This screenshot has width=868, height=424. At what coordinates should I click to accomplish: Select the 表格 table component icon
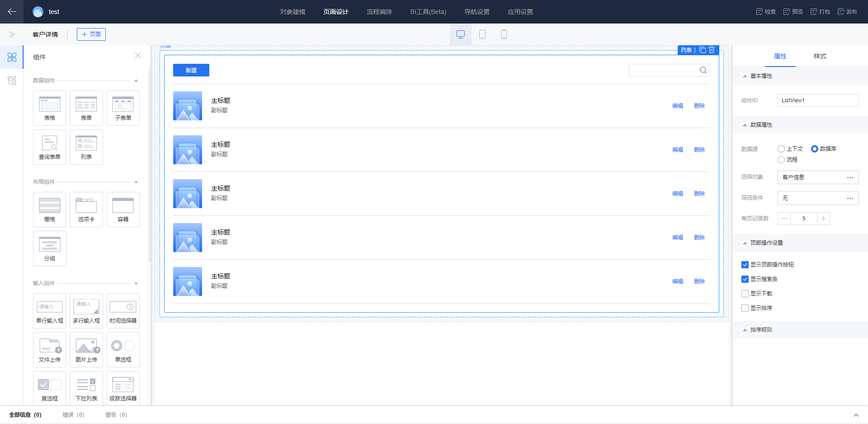coord(49,108)
